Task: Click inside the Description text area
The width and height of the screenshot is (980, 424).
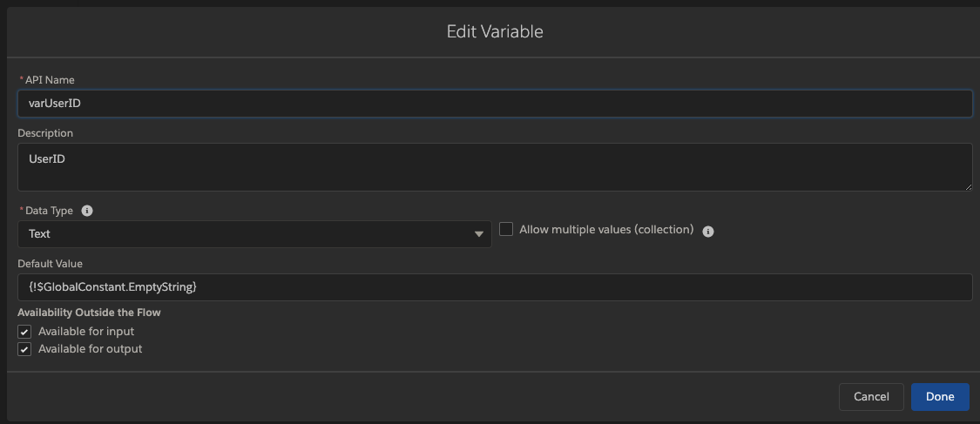Action: point(494,166)
